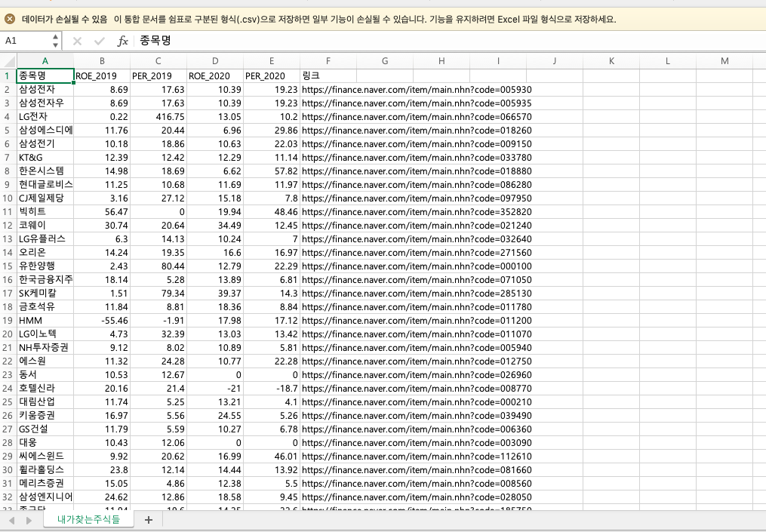Select cell PER_2020 header
Viewport: 766px width, 532px height.
(x=272, y=75)
